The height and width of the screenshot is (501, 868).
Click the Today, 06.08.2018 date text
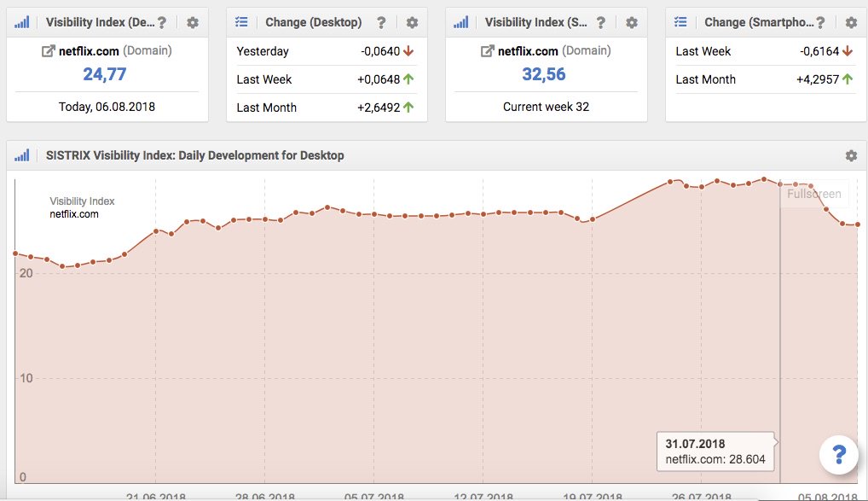pyautogui.click(x=107, y=107)
